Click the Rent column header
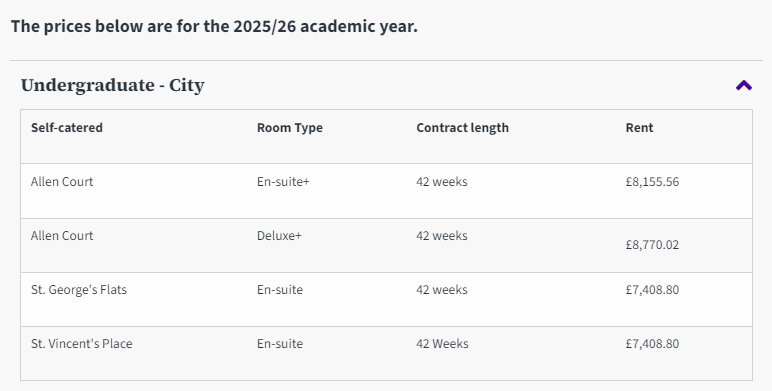The height and width of the screenshot is (391, 772). point(639,128)
